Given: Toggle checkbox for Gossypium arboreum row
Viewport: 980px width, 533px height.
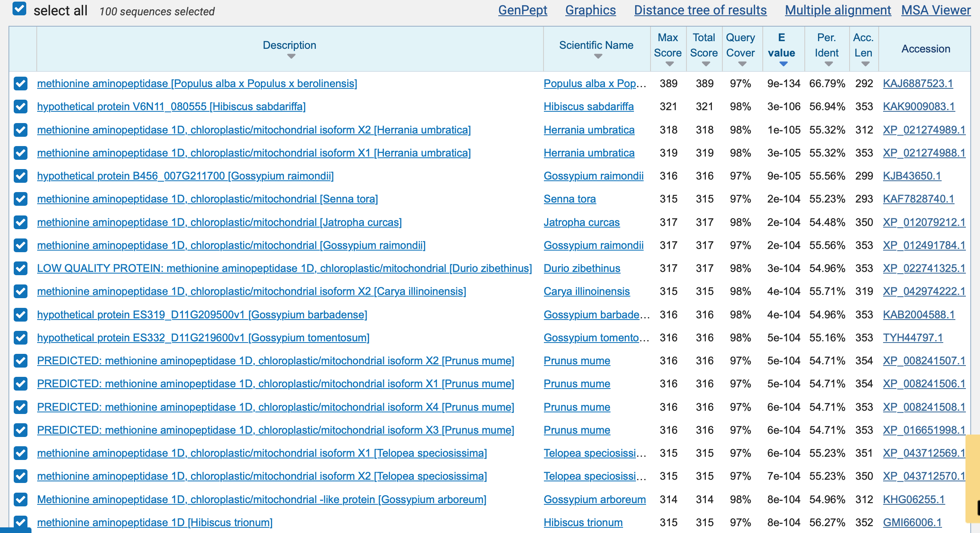Looking at the screenshot, I should click(x=21, y=500).
